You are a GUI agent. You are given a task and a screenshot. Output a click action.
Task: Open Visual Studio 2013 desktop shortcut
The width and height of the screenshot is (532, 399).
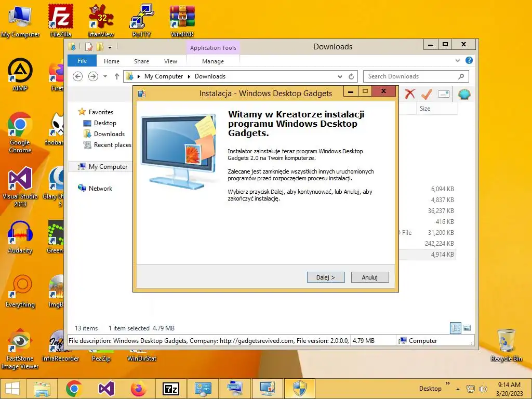(x=20, y=187)
